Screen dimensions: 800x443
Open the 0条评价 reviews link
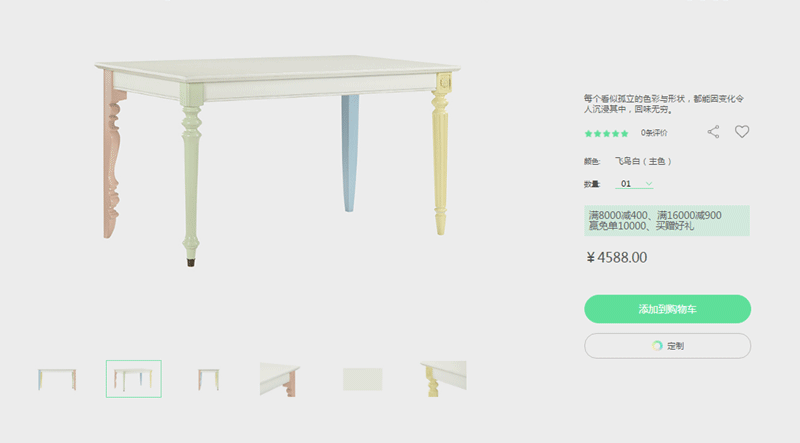click(x=654, y=133)
